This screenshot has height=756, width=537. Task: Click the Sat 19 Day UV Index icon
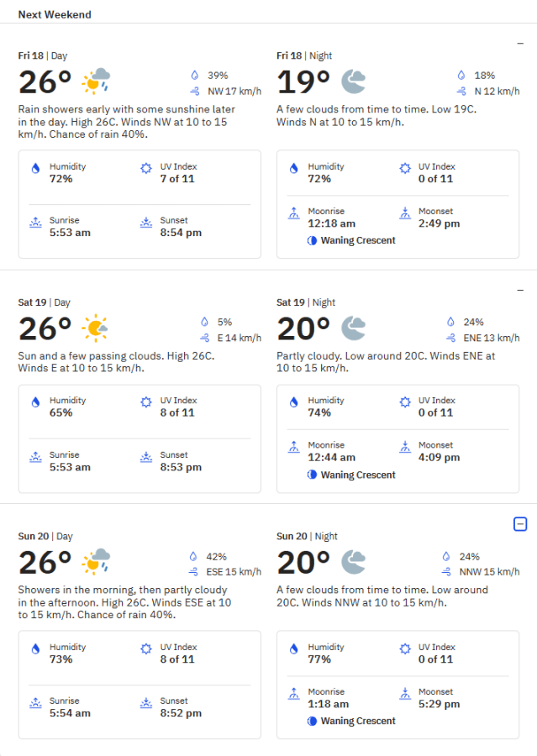point(146,402)
